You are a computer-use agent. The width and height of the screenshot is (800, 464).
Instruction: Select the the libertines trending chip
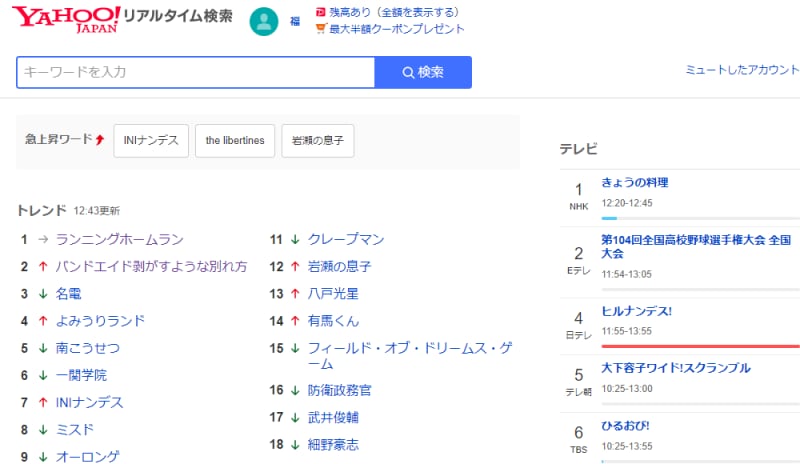pos(235,141)
